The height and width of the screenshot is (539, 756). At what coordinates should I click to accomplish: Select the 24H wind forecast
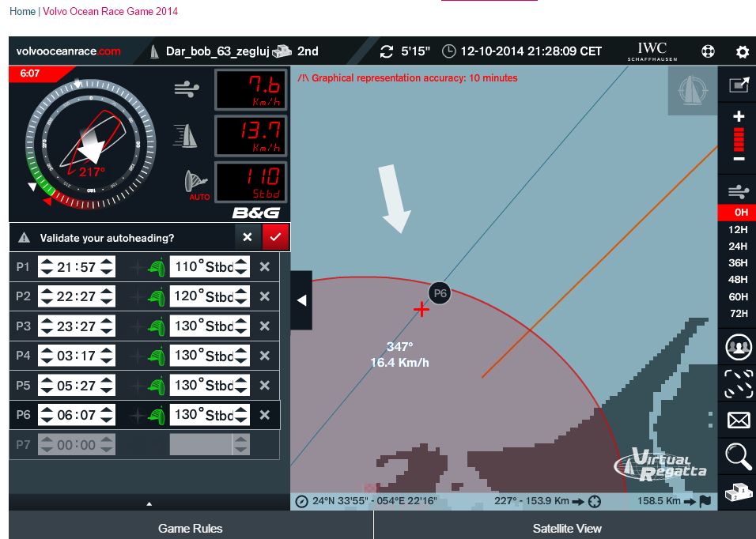(x=738, y=247)
